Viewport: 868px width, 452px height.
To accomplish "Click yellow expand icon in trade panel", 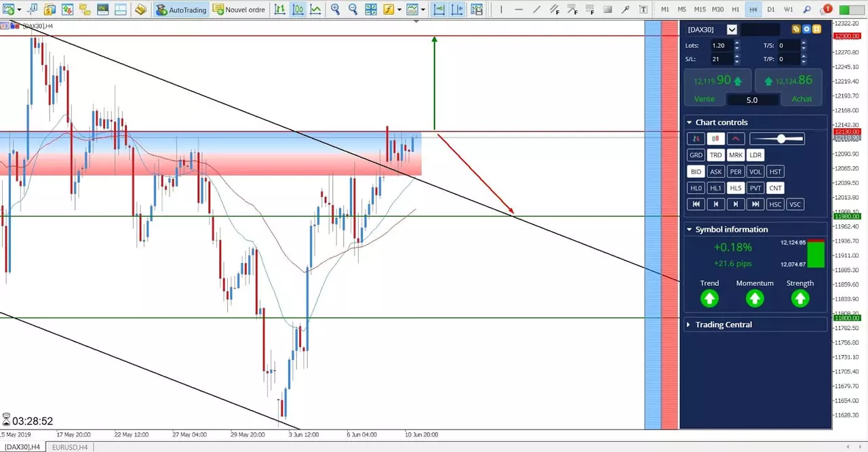I will (x=816, y=29).
